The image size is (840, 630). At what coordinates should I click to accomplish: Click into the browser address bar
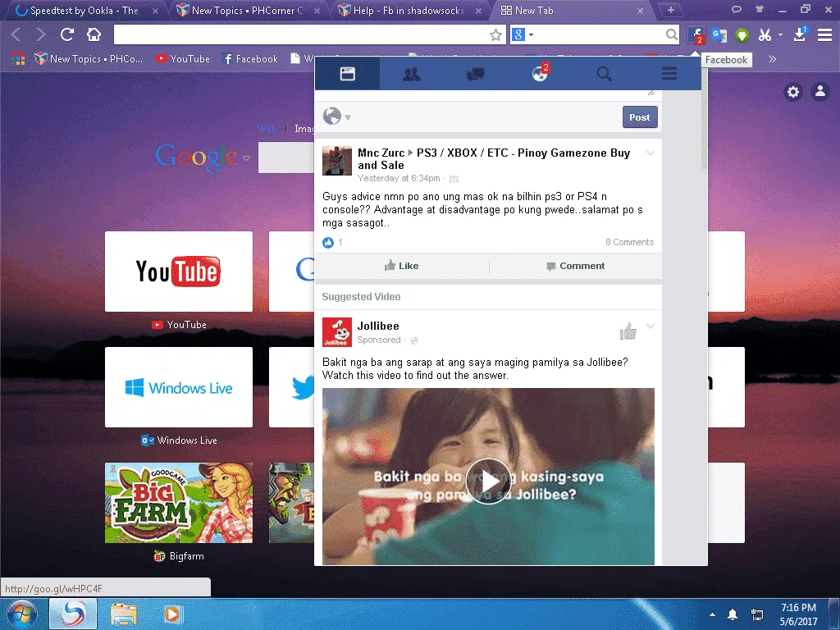[x=301, y=34]
